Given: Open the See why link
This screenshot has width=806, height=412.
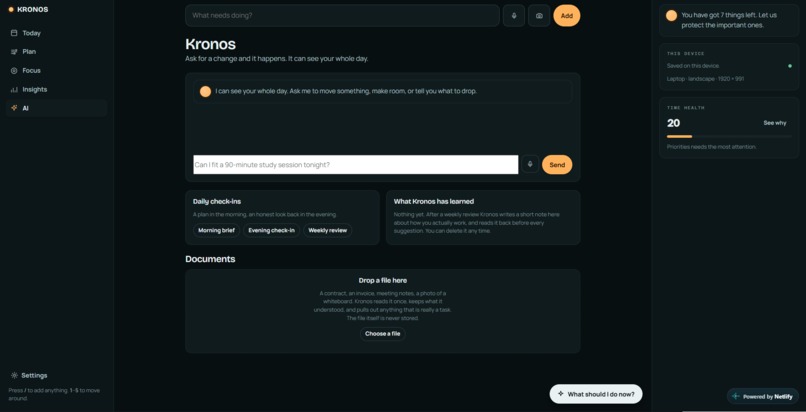Looking at the screenshot, I should click(x=775, y=123).
